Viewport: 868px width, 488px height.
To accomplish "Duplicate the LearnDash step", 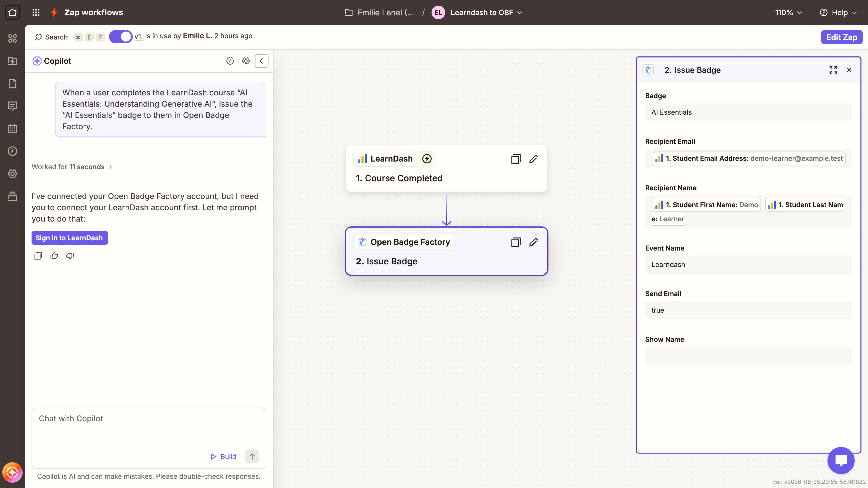I will (x=516, y=159).
